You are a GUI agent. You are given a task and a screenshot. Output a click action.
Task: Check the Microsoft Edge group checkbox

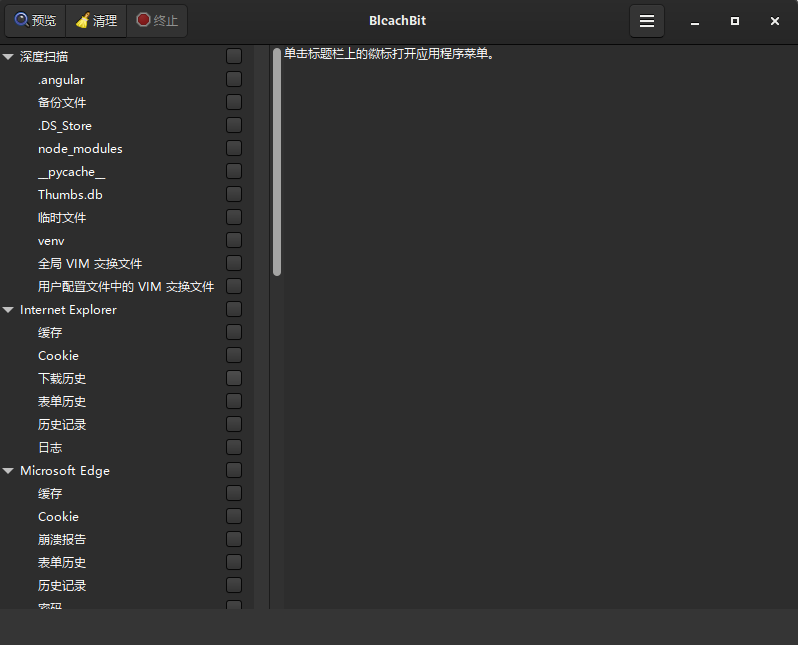point(234,470)
